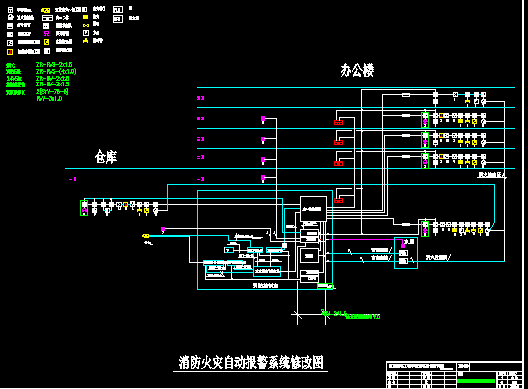Viewport: 528px width, 389px height.
Task: Select the drawing title 消防火灾自动报警系统修改图
Action: [x=251, y=362]
